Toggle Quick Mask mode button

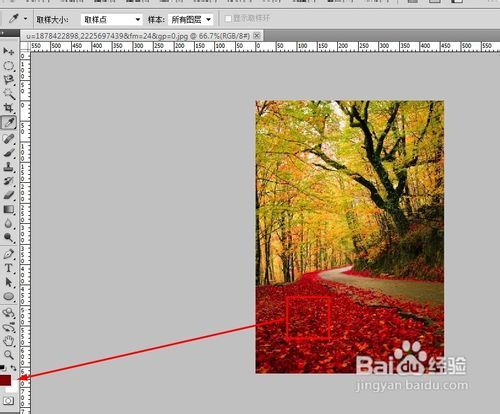coord(9,400)
